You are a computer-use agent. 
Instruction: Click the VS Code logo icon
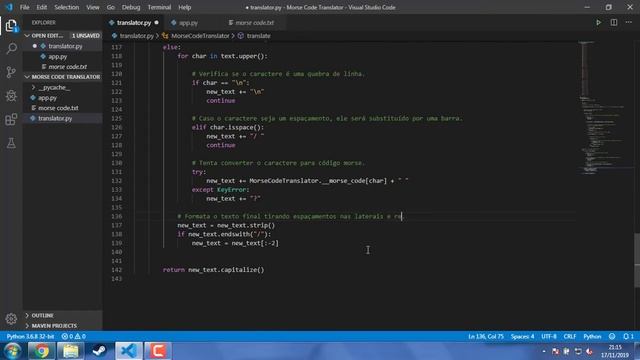[x=9, y=7]
